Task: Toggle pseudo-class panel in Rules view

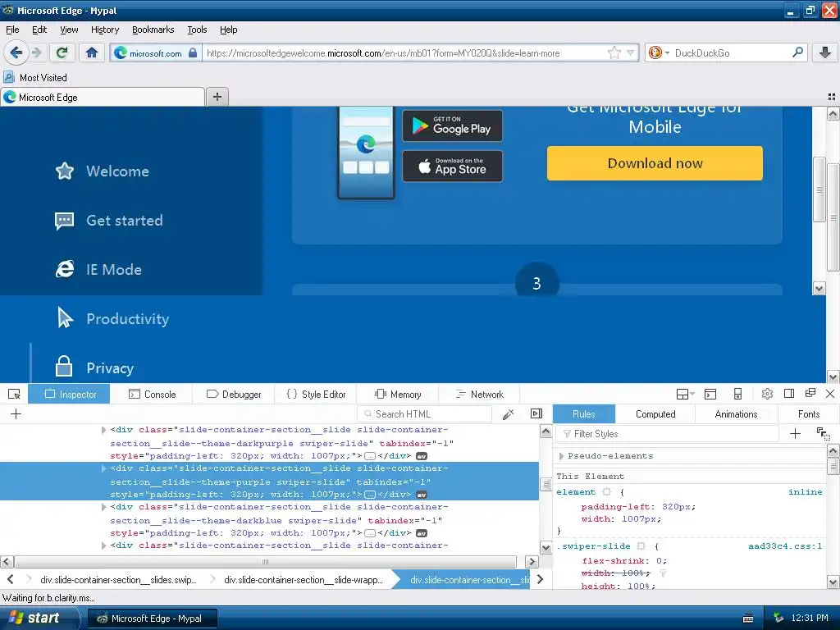Action: pyautogui.click(x=824, y=434)
